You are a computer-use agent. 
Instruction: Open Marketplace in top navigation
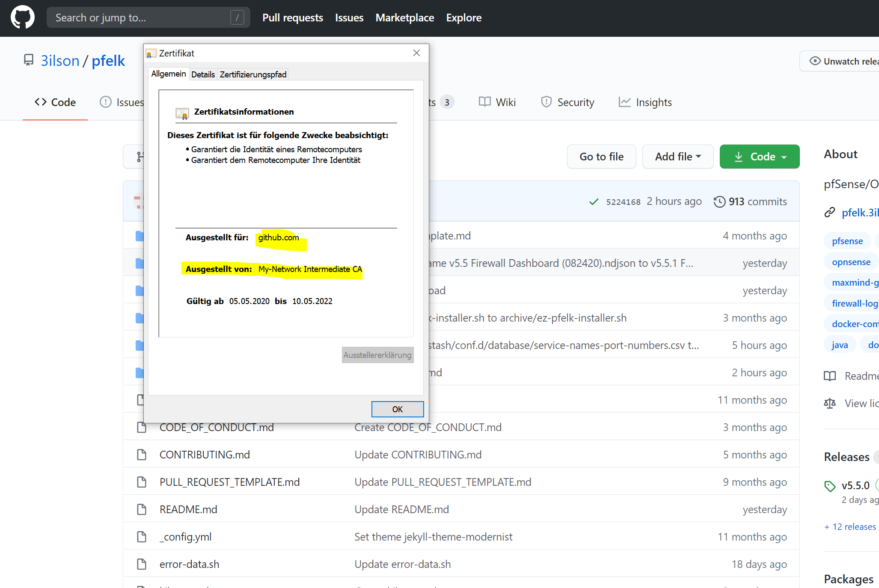tap(405, 18)
